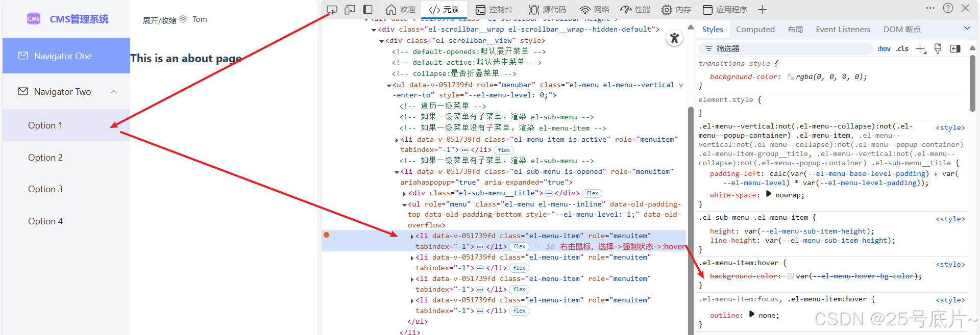Open style link for .el-sub-menu .el-menu-item rule
Image resolution: width=980 pixels, height=335 pixels.
[950, 219]
